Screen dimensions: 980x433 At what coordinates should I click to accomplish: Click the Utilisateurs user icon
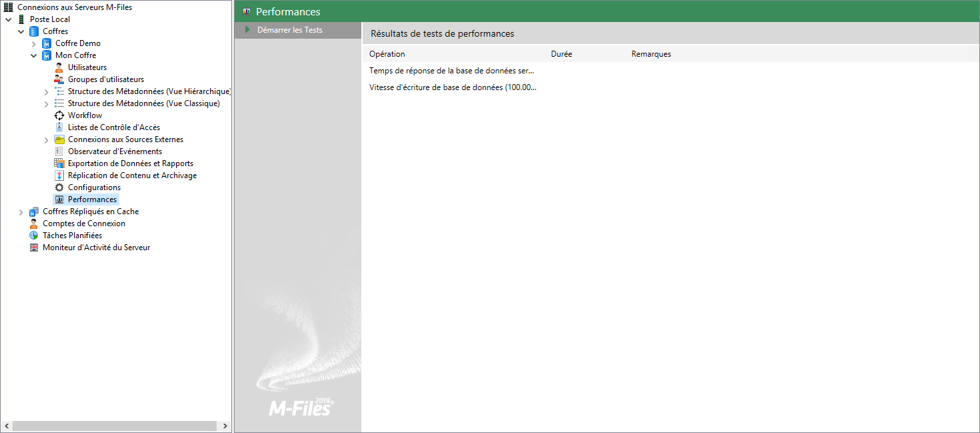click(59, 67)
